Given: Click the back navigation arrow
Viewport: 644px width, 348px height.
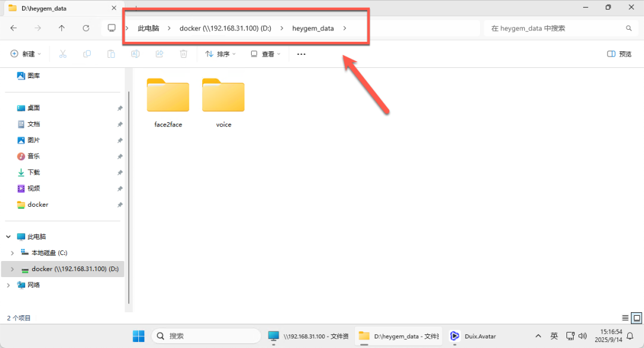Looking at the screenshot, I should pos(14,28).
